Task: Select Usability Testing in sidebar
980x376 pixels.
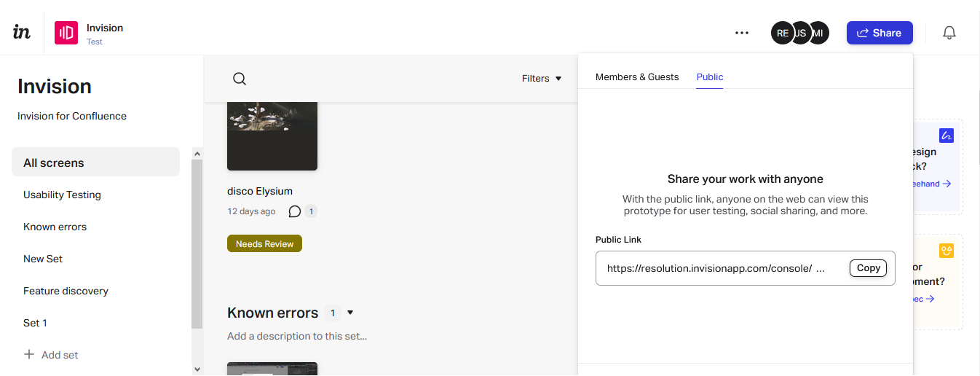Action: (x=62, y=195)
